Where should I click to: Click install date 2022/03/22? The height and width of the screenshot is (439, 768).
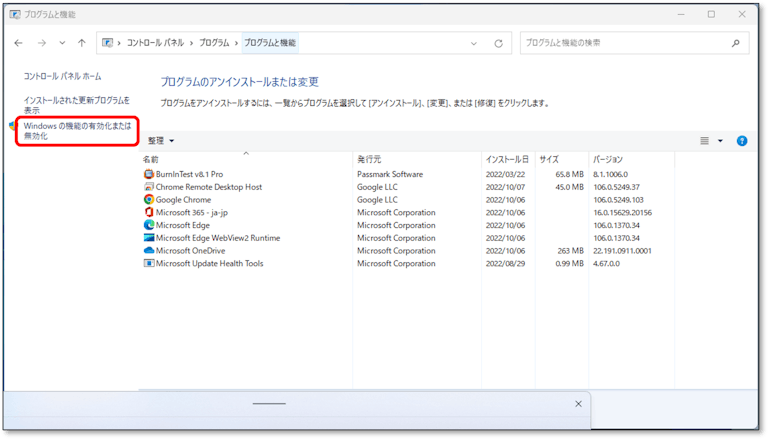[x=505, y=174]
